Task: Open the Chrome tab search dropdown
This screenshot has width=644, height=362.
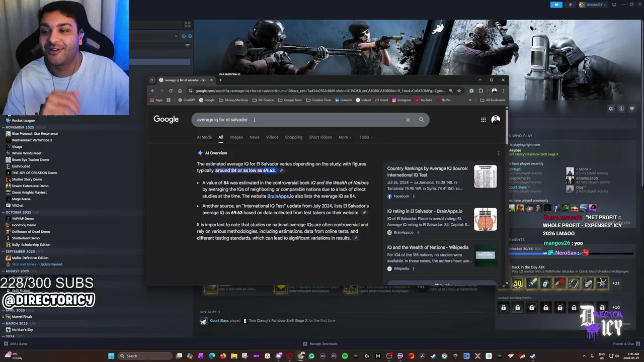Action: click(x=152, y=80)
